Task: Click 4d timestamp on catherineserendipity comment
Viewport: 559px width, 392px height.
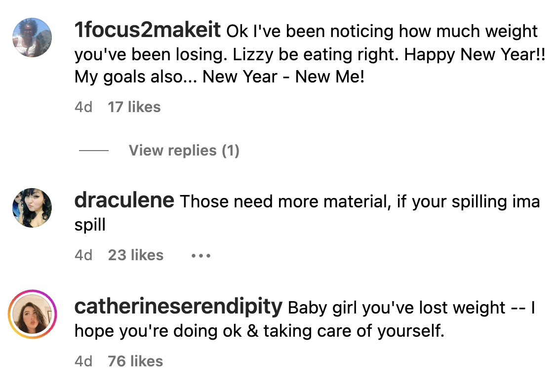Action: click(83, 361)
